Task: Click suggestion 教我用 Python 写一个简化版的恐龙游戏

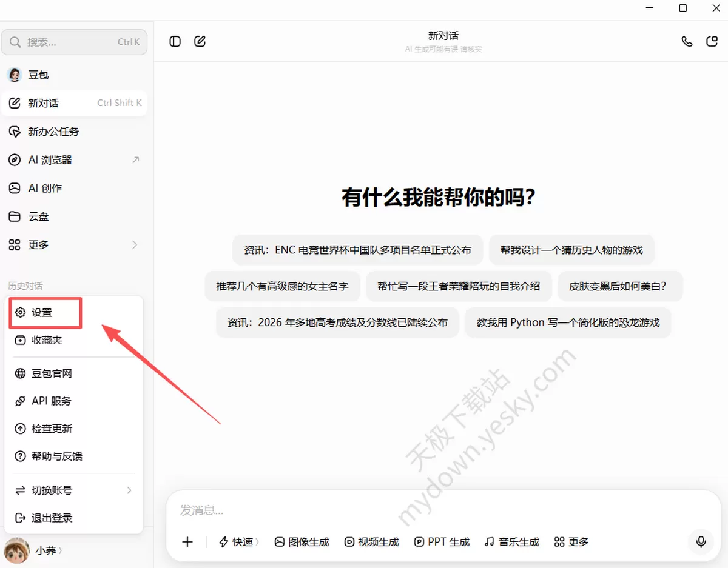Action: [568, 322]
